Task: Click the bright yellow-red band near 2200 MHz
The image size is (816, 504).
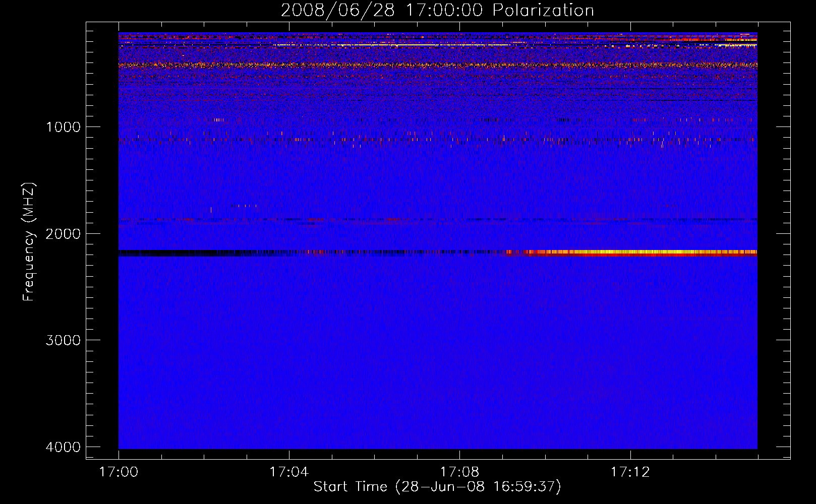Action: pos(640,253)
